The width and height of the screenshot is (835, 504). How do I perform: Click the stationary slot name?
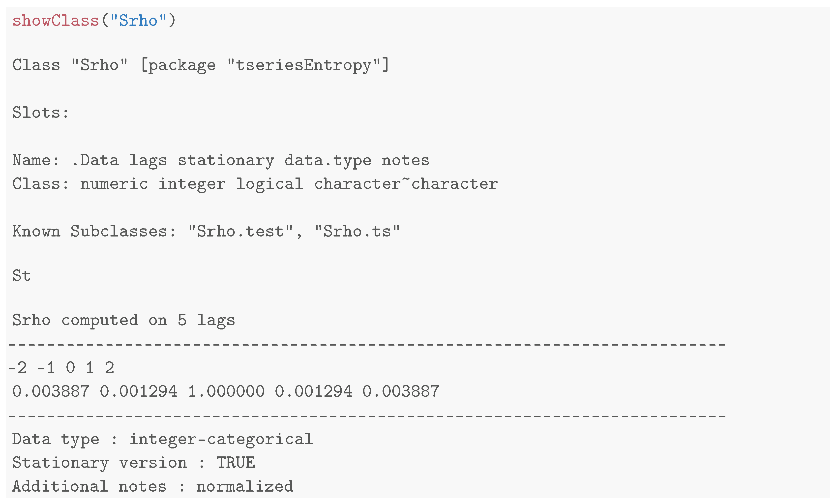226,160
